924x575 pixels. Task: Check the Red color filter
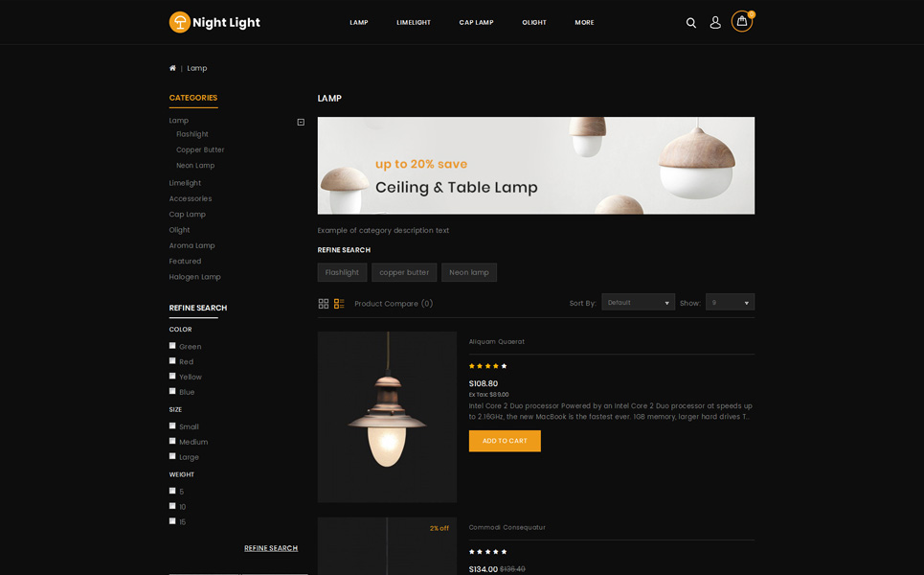172,361
